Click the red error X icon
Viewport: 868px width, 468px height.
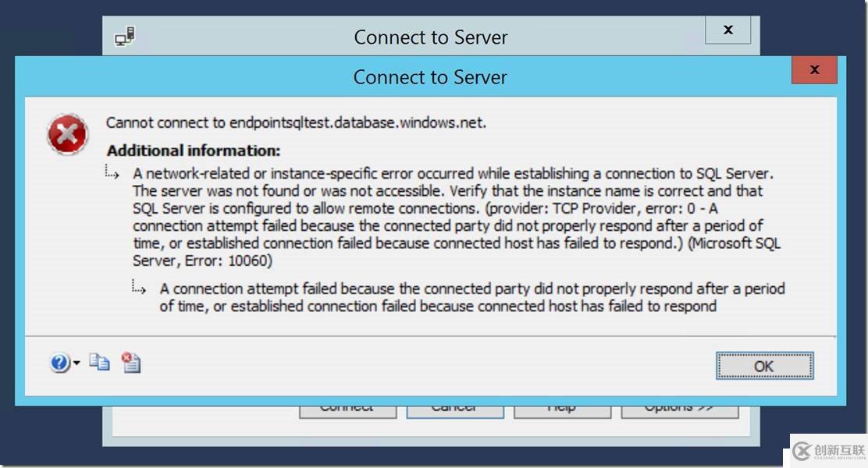tap(67, 133)
